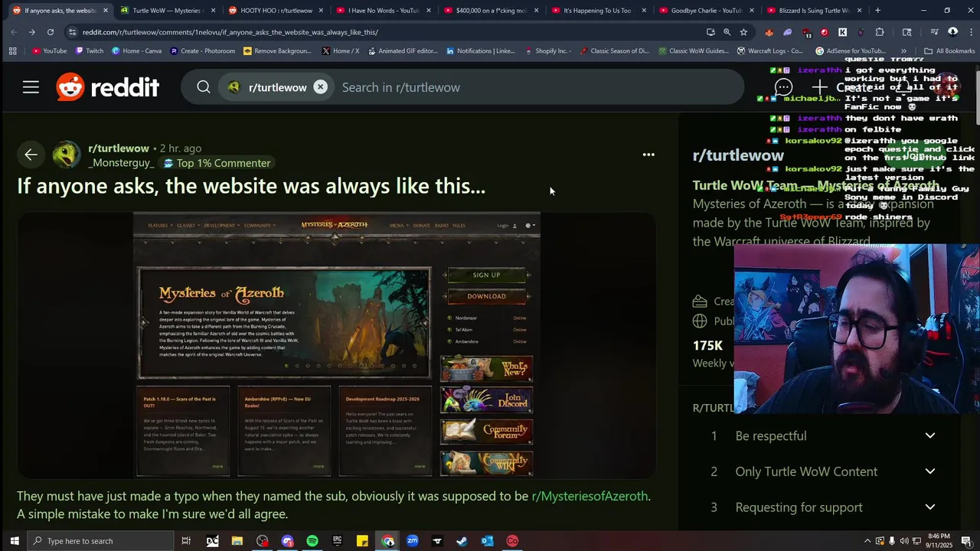Switch to $400,000 YouTube tab
This screenshot has height=551, width=980.
point(490,11)
